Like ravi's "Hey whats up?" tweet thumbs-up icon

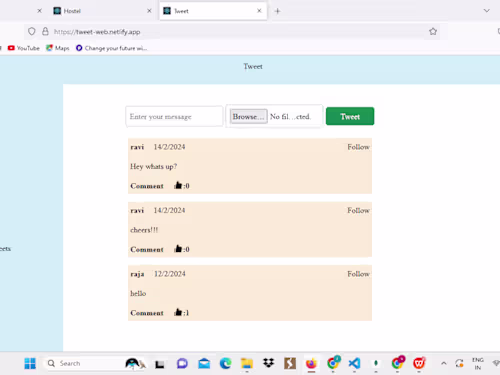[x=178, y=185]
